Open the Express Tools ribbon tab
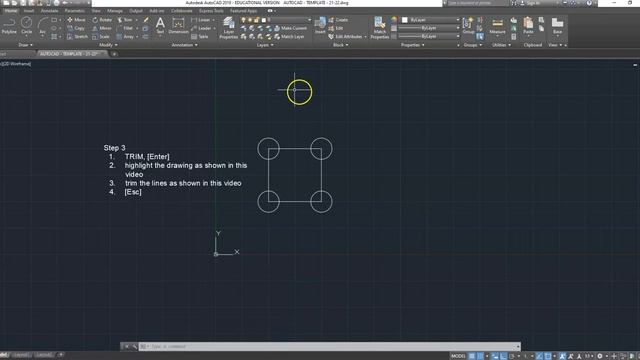Image resolution: width=640 pixels, height=360 pixels. pyautogui.click(x=211, y=11)
